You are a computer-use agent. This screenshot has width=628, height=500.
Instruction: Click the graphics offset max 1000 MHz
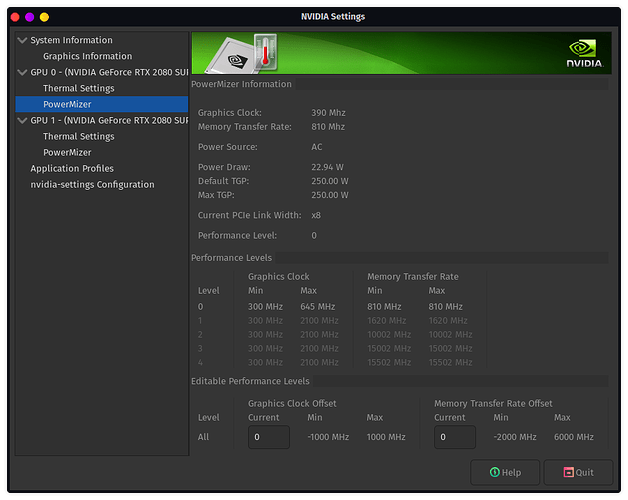(x=386, y=437)
